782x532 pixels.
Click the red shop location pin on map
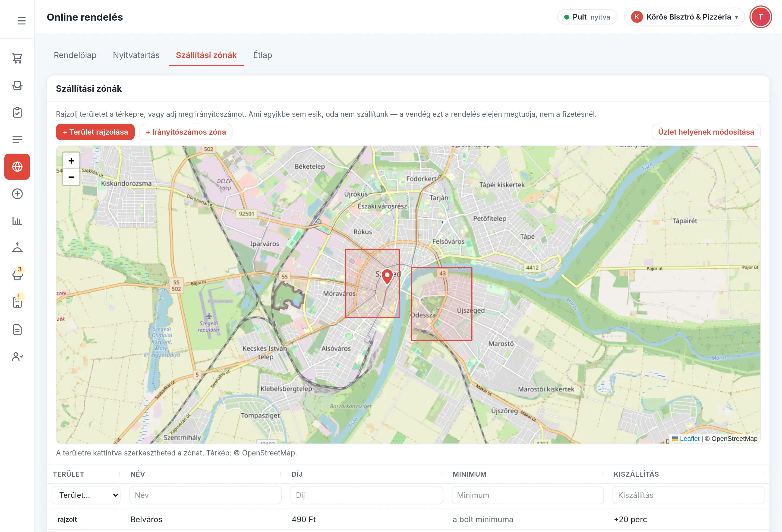pos(387,277)
